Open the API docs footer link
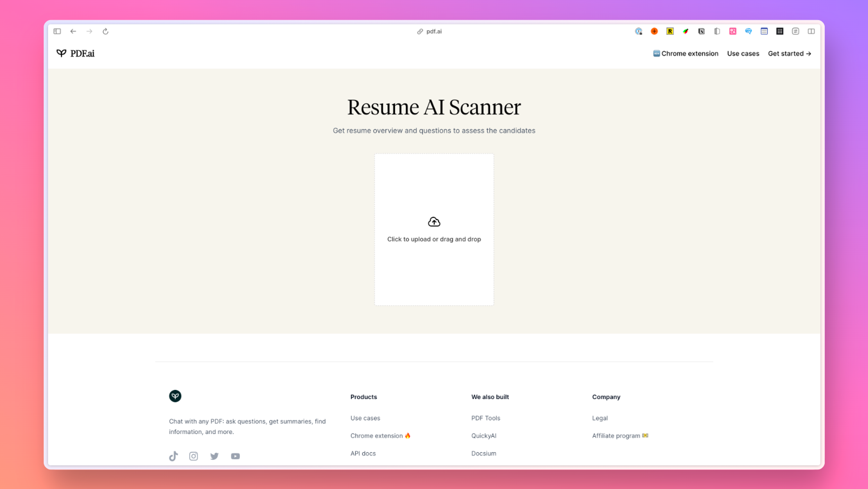Screen dimensions: 868x489 (363, 453)
